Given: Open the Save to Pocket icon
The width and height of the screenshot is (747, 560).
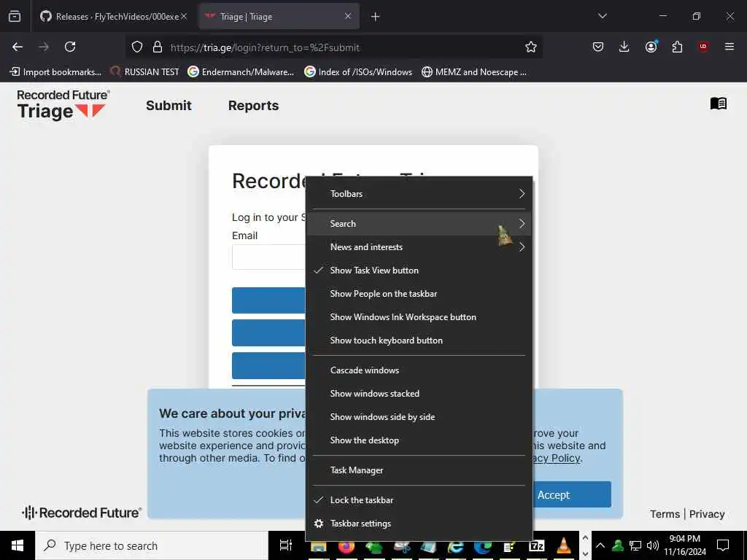Looking at the screenshot, I should click(598, 47).
